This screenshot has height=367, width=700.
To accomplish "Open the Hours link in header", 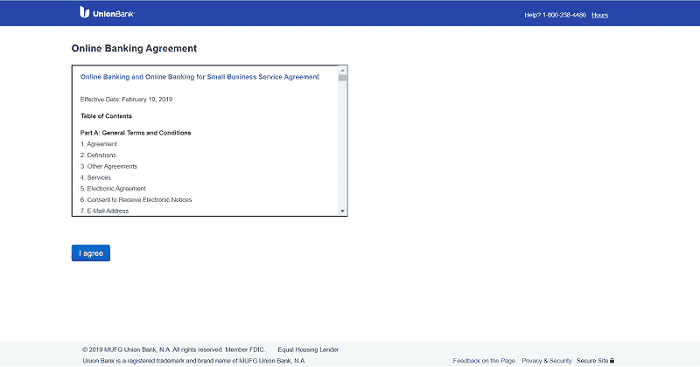I will point(600,15).
